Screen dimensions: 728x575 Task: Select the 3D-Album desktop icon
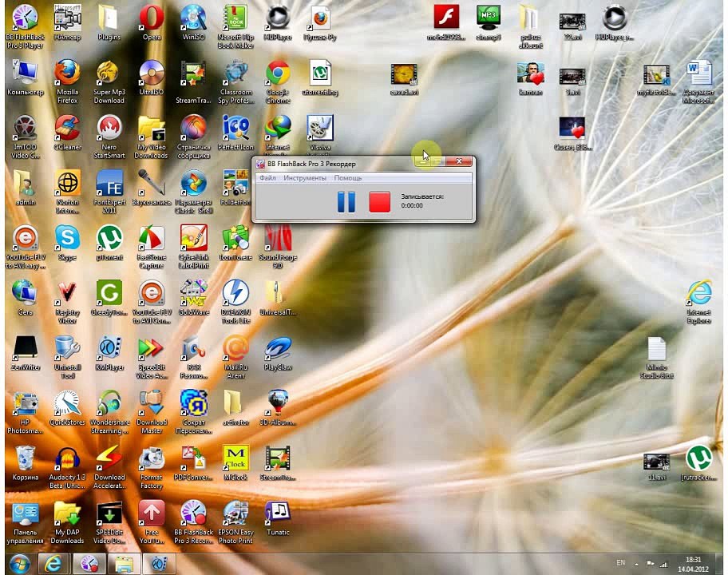(x=278, y=408)
